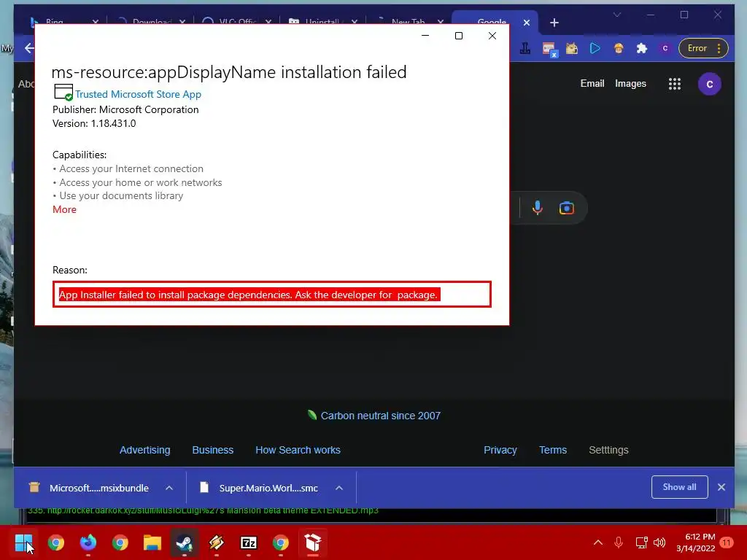Open a new Chrome tab

click(554, 23)
